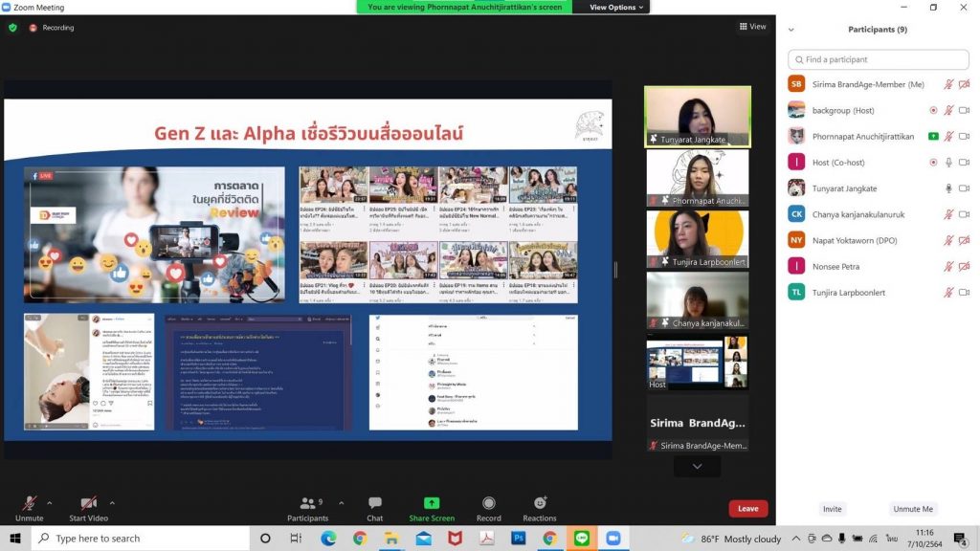Screen dimensions: 980x551
Task: Unmute the microphone
Action: pos(30,508)
